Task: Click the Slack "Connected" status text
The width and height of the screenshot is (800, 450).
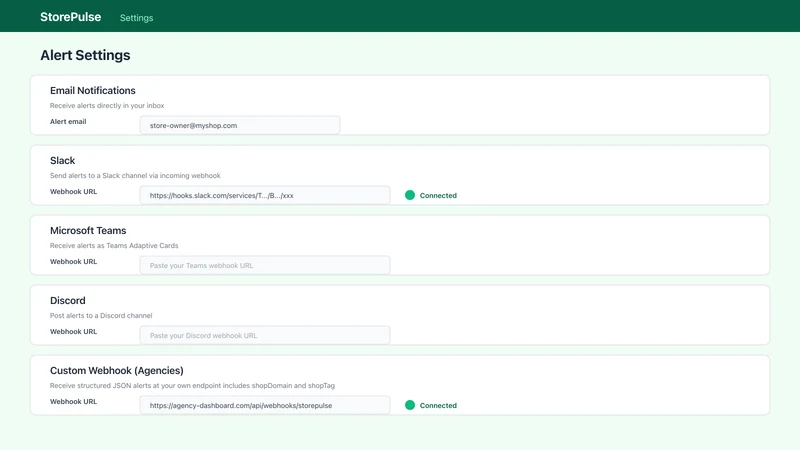Action: point(438,195)
